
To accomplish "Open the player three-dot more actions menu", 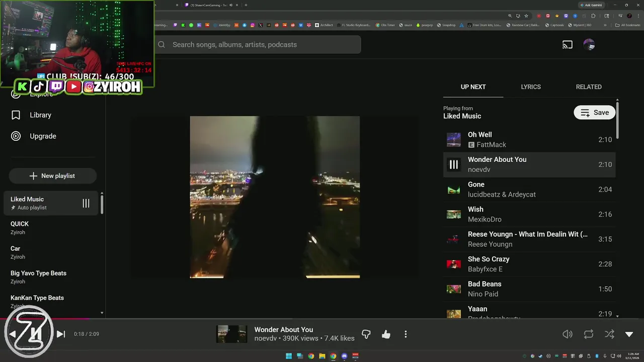I will click(x=406, y=334).
